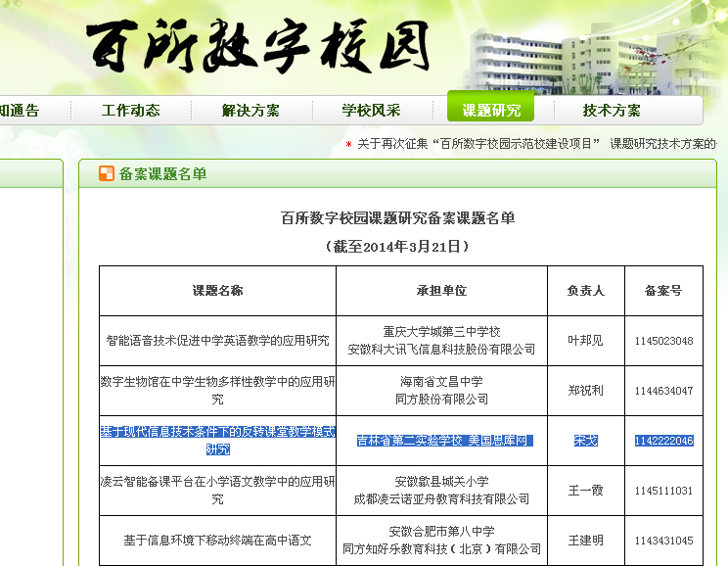The width and height of the screenshot is (728, 566).
Task: Click record number 1145023048
Action: [x=663, y=341]
